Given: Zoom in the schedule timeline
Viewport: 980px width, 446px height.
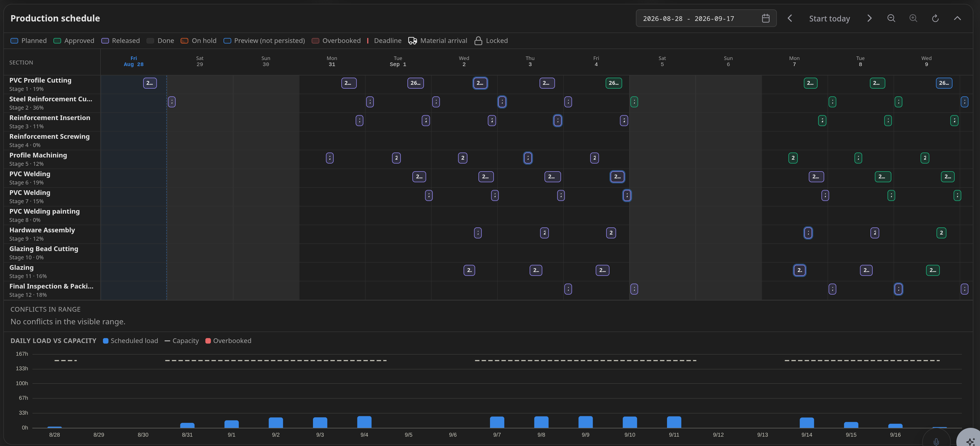Looking at the screenshot, I should (913, 18).
